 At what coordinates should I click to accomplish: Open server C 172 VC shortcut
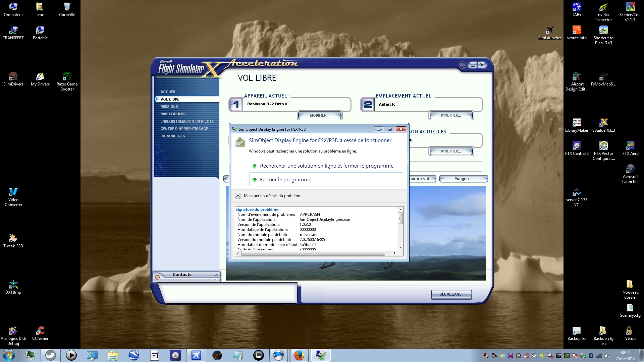pos(577,197)
